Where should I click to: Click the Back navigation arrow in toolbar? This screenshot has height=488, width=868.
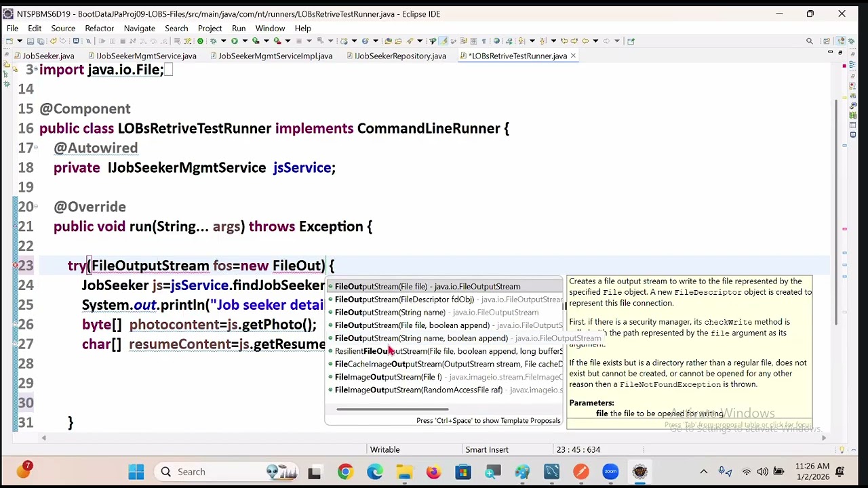coord(585,41)
